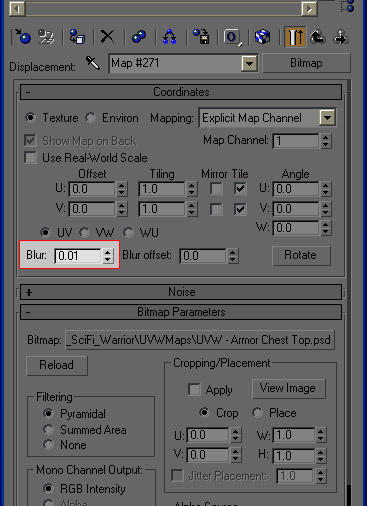Screen dimensions: 367x506
Task: Click Reset Map (X) icon
Action: click(107, 37)
